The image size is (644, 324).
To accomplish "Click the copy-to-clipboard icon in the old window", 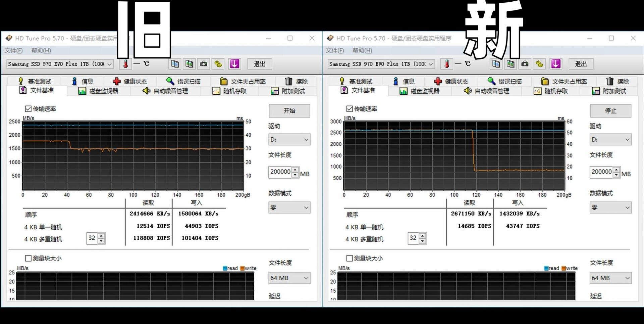I will point(175,64).
